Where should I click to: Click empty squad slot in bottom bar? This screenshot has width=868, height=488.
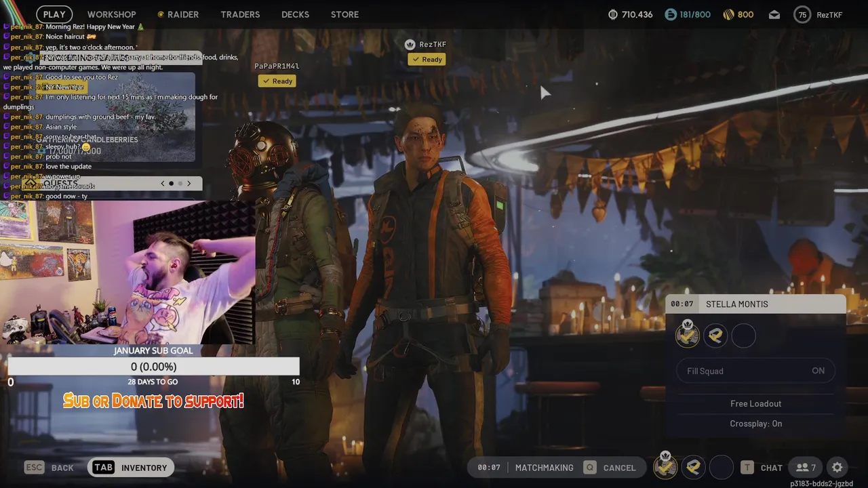pos(722,467)
